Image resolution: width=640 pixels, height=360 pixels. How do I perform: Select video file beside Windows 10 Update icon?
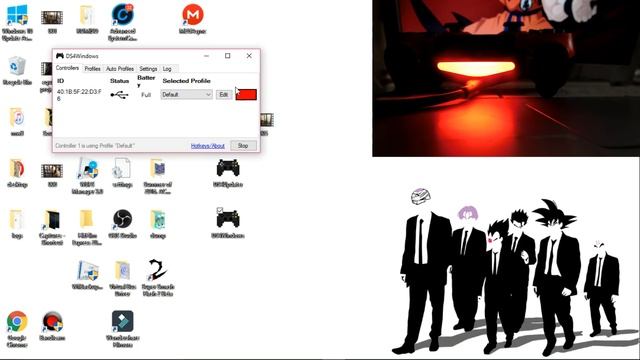click(x=52, y=19)
